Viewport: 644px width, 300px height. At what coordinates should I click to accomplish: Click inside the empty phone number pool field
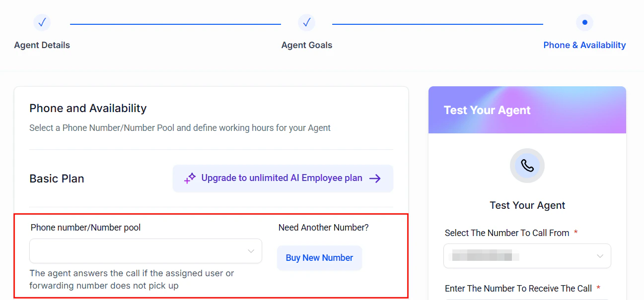click(x=124, y=251)
